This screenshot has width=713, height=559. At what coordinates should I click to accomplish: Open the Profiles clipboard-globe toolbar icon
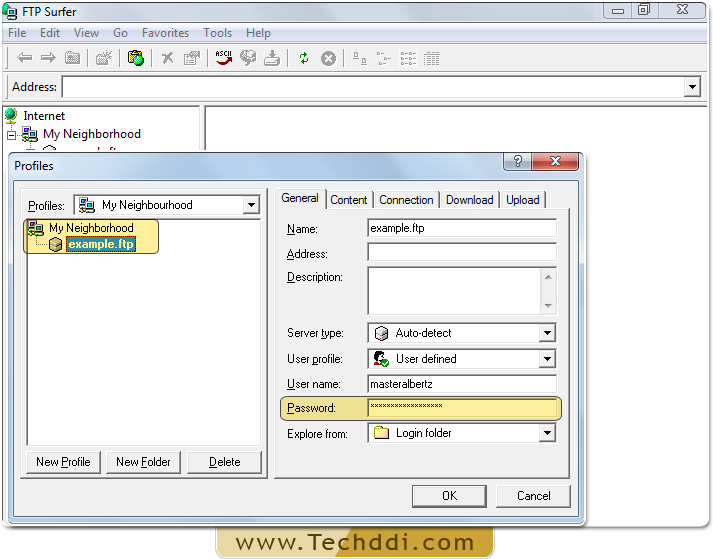(136, 58)
